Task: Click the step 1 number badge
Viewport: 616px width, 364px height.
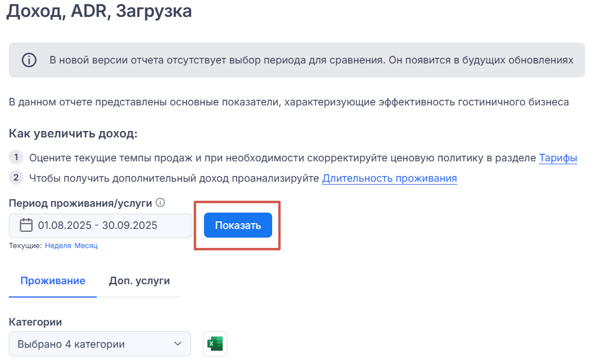Action: tap(16, 157)
